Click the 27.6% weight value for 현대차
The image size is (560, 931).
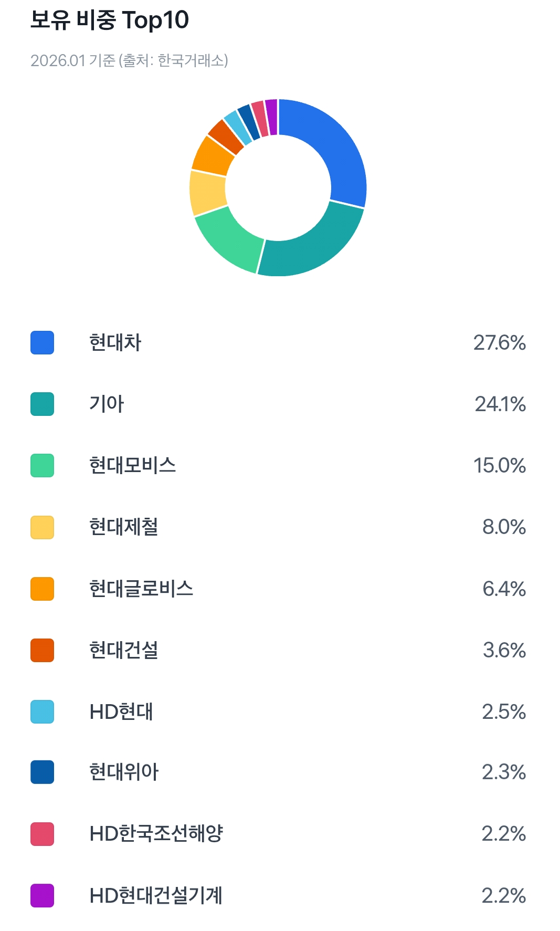499,343
